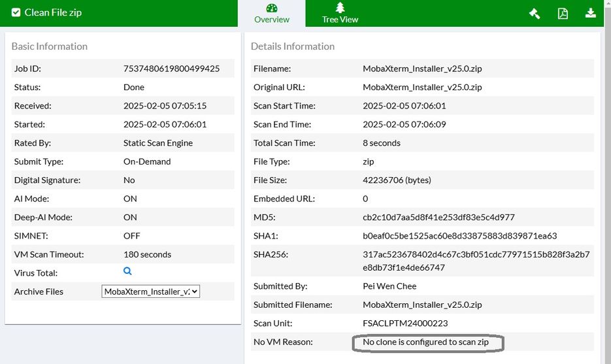
Task: Click the Tree View tree icon
Action: coord(340,7)
